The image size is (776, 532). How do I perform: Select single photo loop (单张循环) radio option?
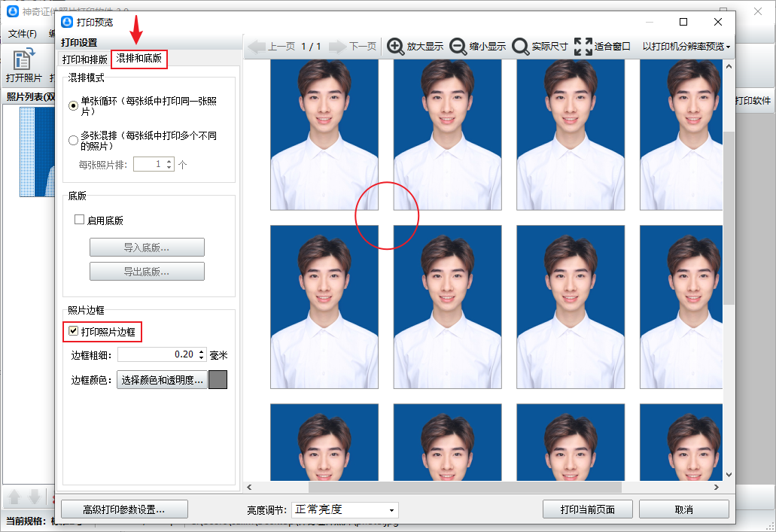[x=74, y=106]
